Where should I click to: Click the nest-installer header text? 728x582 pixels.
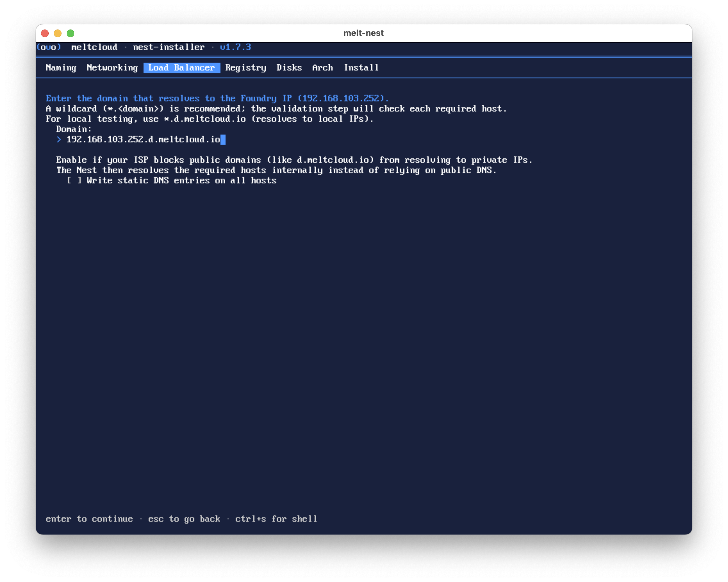(x=169, y=47)
